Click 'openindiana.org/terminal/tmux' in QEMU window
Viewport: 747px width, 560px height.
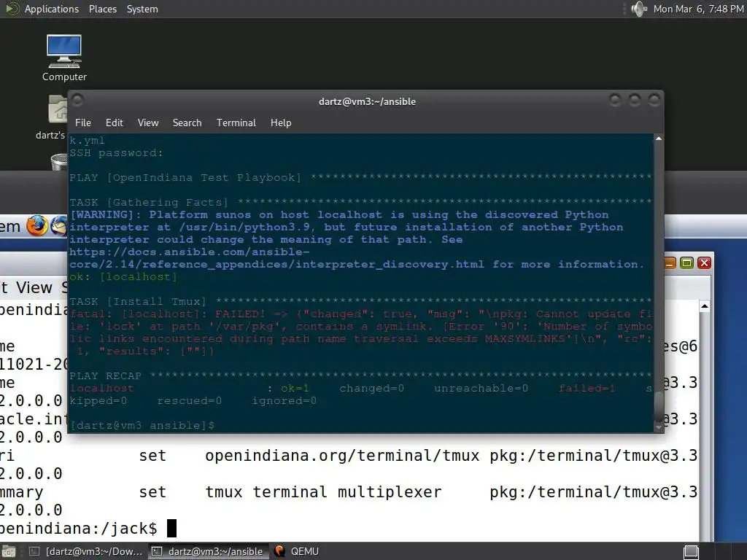(342, 456)
